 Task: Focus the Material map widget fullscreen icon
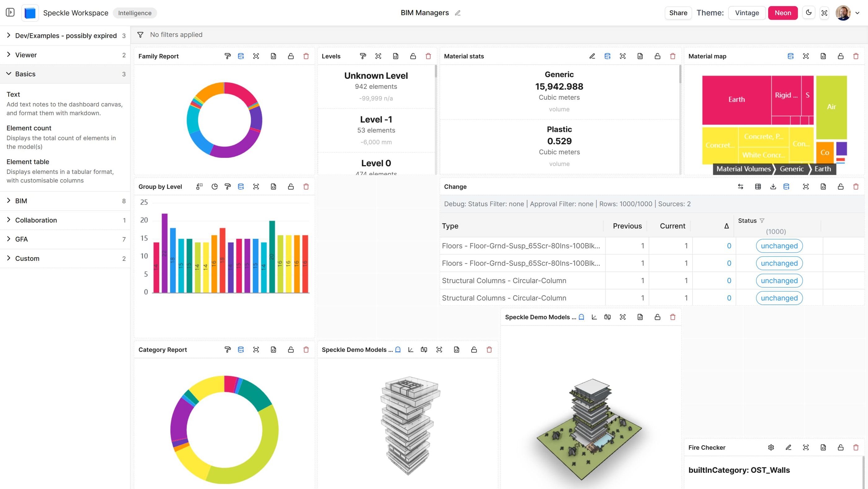(806, 56)
